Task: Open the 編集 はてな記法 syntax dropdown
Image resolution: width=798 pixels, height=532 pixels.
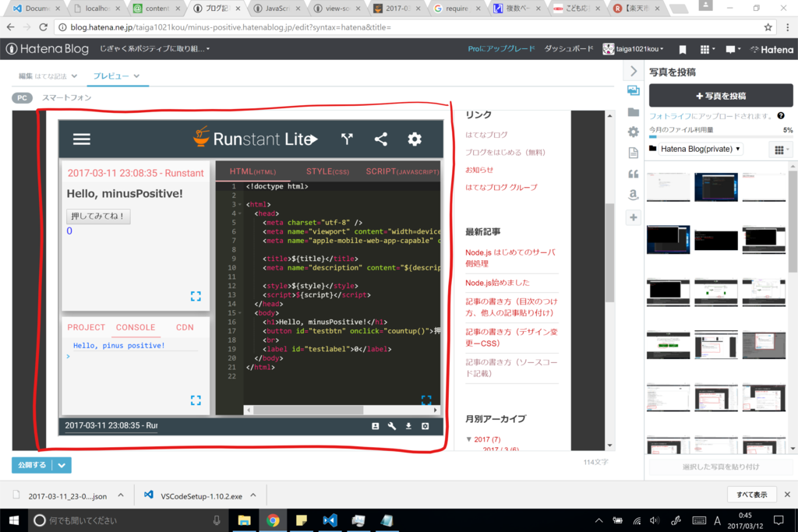Action: 48,76
